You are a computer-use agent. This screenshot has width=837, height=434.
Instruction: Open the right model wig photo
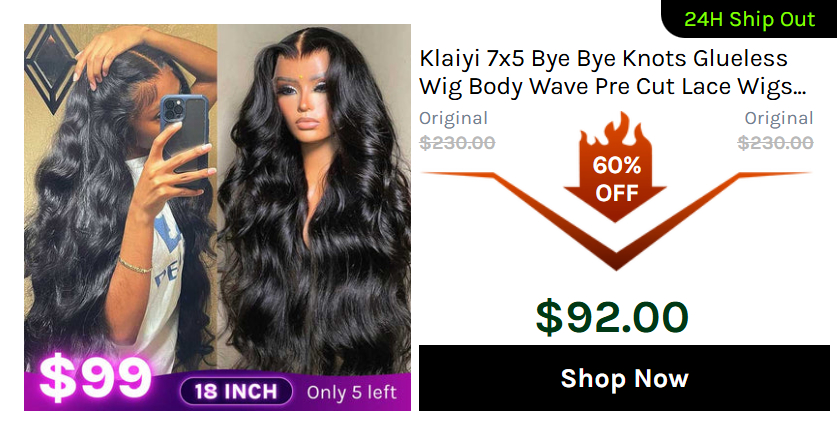tap(314, 199)
